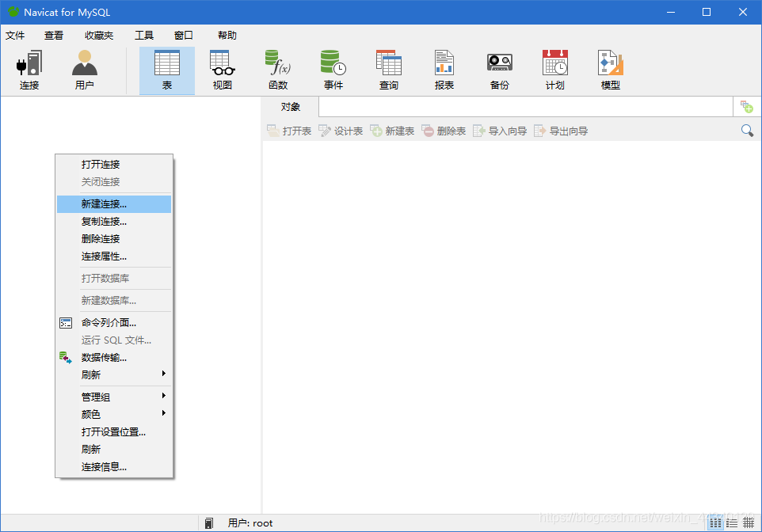Switch to 视图 (Views) objects

click(x=222, y=70)
